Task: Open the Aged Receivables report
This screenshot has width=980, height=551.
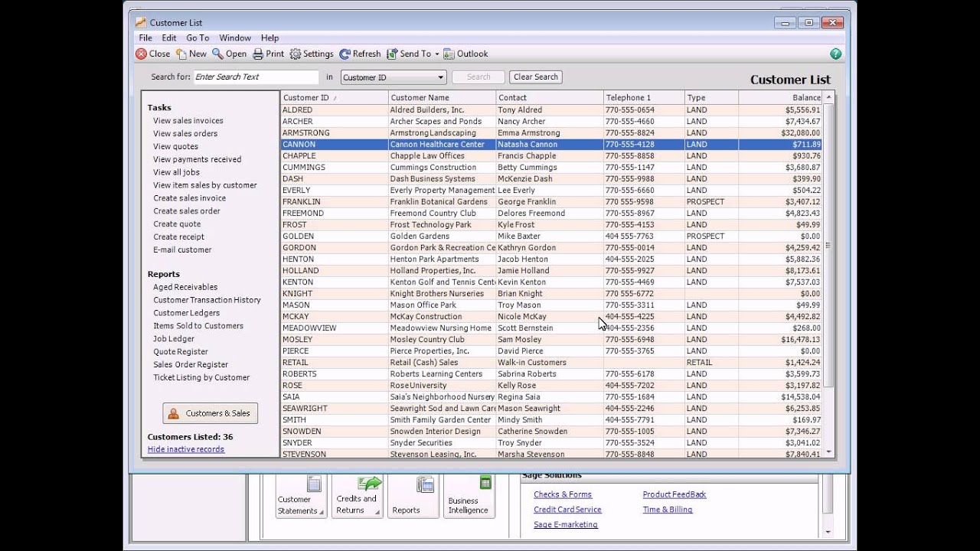Action: (185, 287)
